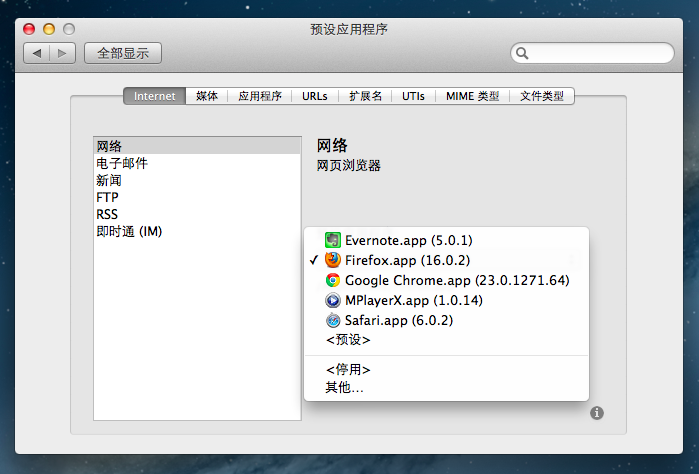Minimize the window with yellow button
699x474 pixels.
point(49,29)
